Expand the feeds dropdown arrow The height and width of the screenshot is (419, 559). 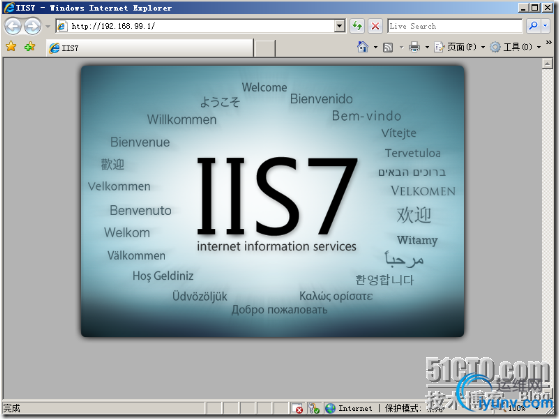401,47
